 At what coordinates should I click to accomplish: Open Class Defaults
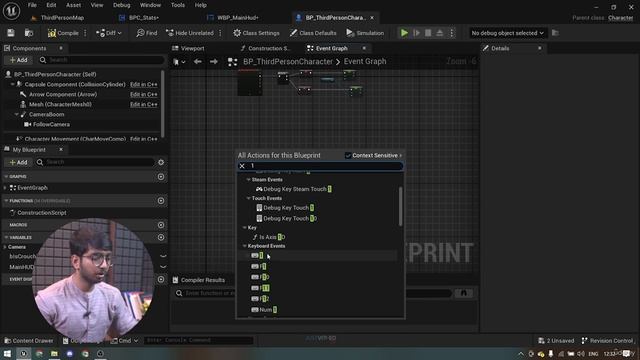[313, 33]
